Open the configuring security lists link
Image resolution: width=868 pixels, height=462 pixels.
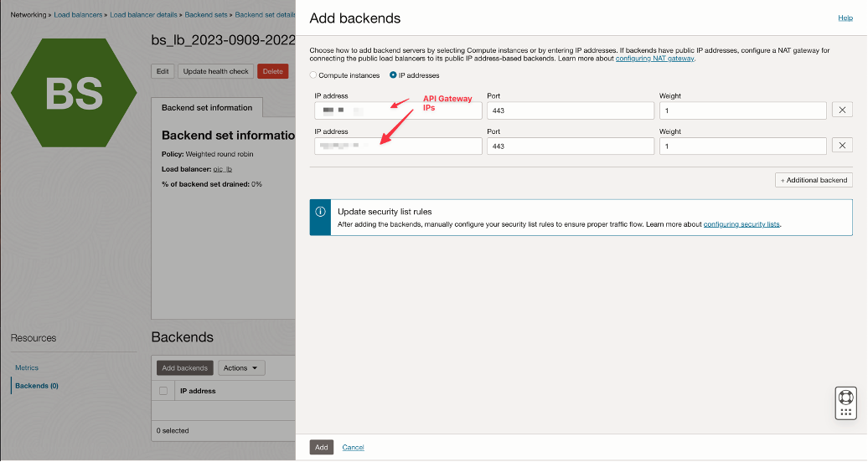click(x=741, y=224)
